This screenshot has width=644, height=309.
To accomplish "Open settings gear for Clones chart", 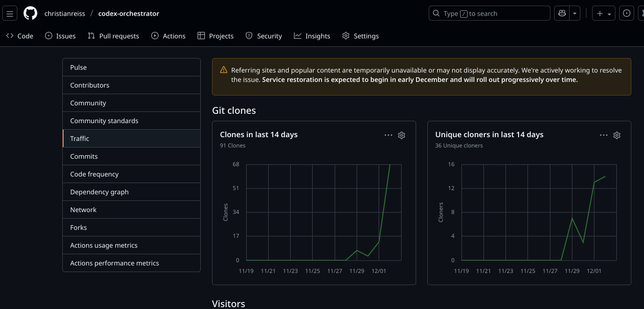I will [402, 135].
